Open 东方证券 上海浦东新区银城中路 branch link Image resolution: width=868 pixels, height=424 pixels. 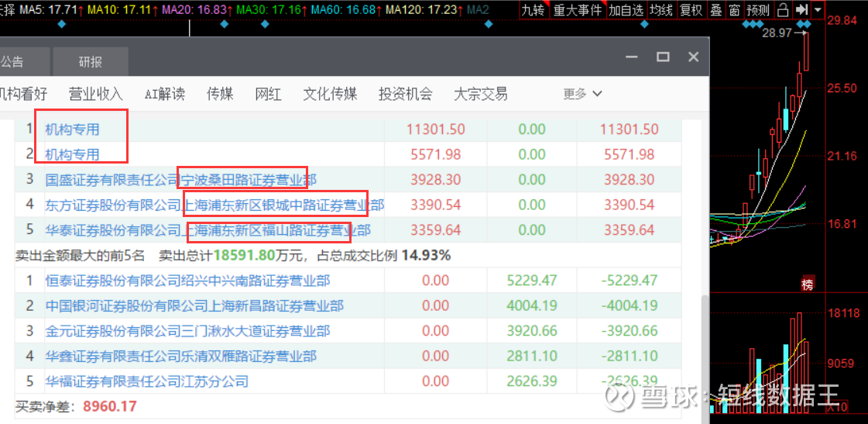214,205
